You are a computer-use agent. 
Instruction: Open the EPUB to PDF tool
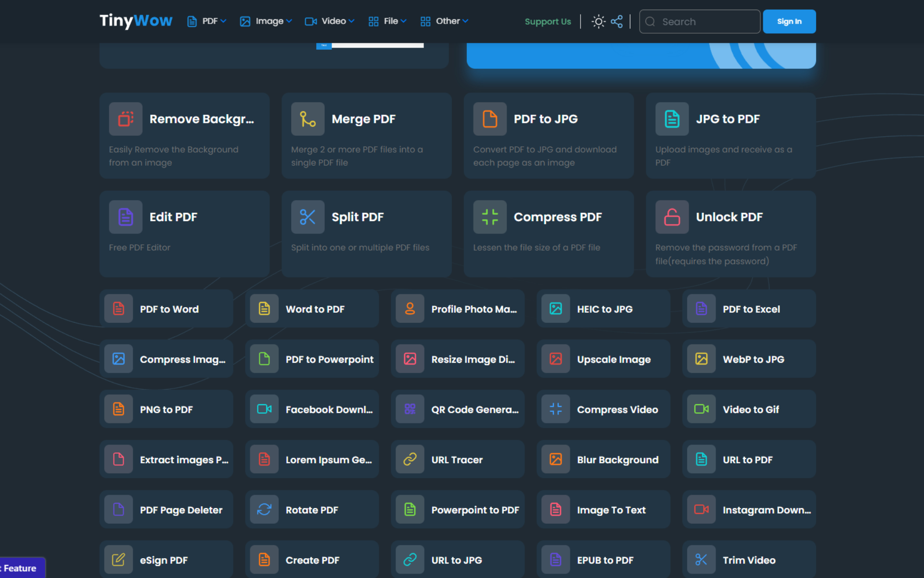(603, 559)
